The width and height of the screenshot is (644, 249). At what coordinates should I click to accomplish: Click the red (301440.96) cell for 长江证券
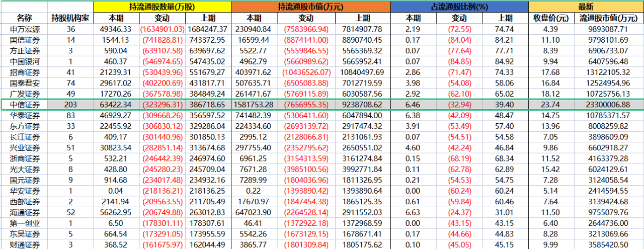pyautogui.click(x=163, y=137)
